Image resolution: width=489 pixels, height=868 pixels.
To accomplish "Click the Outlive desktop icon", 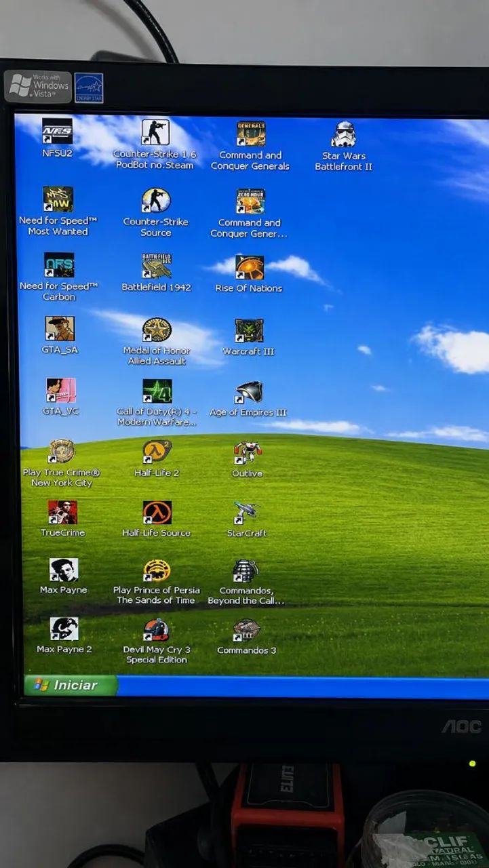I will click(x=248, y=454).
